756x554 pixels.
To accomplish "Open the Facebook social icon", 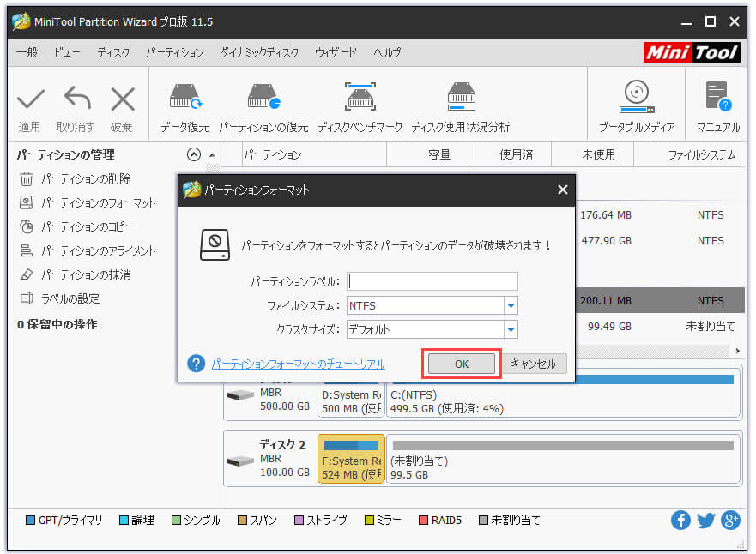I will point(681,520).
